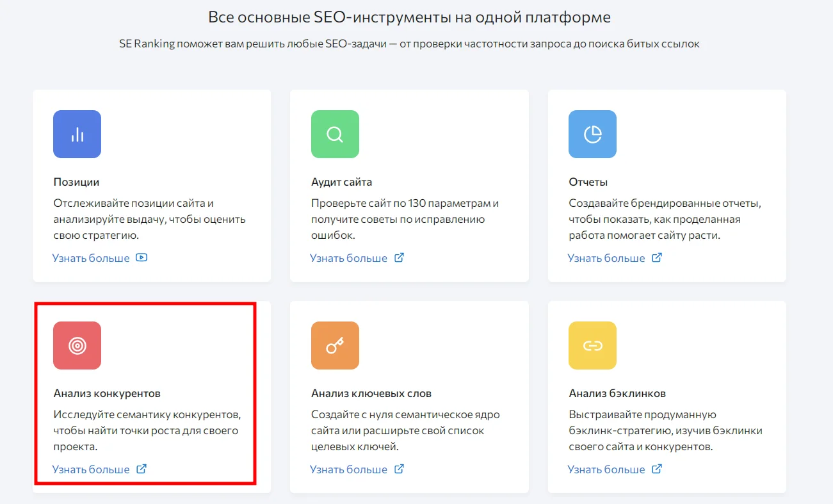Click the red Анализ конкурентов target icon
The image size is (833, 504).
tap(77, 346)
